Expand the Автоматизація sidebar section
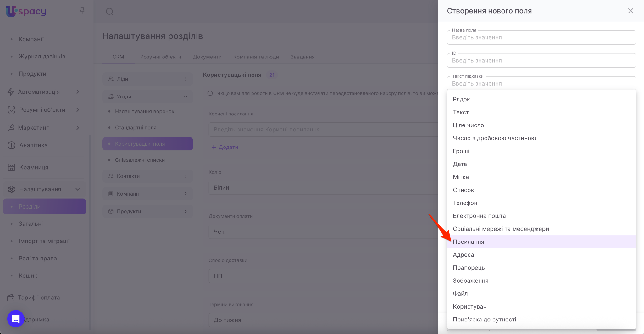644x334 pixels. click(x=78, y=92)
